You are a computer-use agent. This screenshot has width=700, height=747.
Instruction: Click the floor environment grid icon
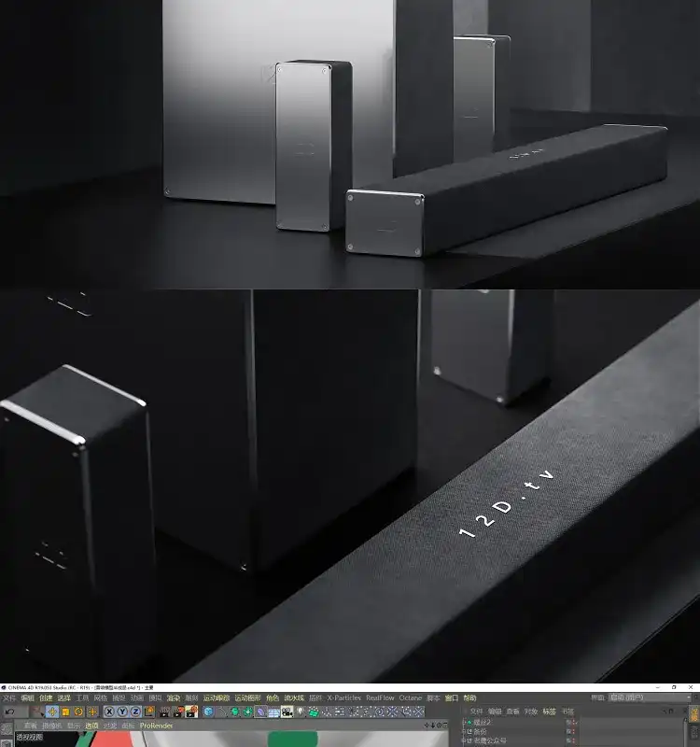point(273,712)
